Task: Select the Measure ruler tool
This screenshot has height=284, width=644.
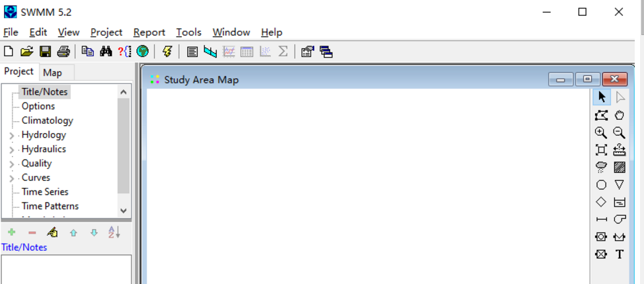Action: 620,150
